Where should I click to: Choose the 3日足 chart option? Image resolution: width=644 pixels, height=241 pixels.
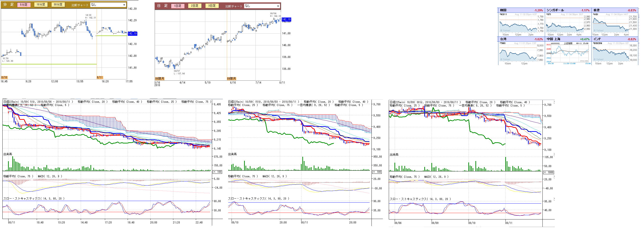(x=212, y=6)
